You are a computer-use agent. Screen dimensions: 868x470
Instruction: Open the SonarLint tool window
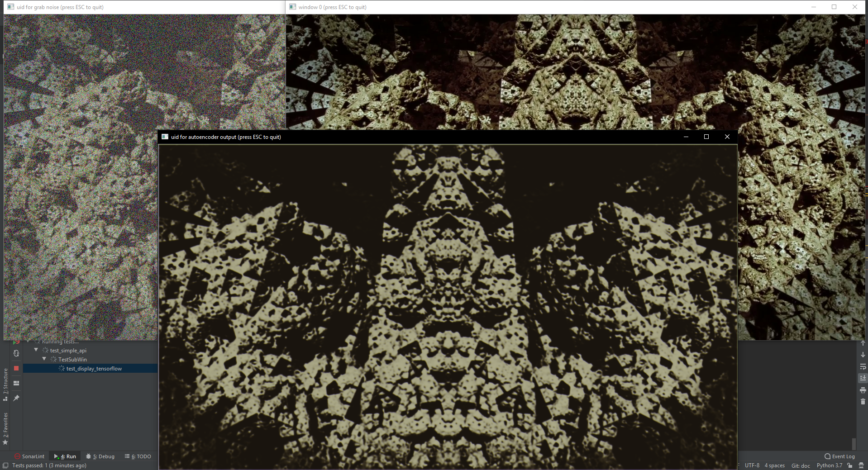(29, 456)
